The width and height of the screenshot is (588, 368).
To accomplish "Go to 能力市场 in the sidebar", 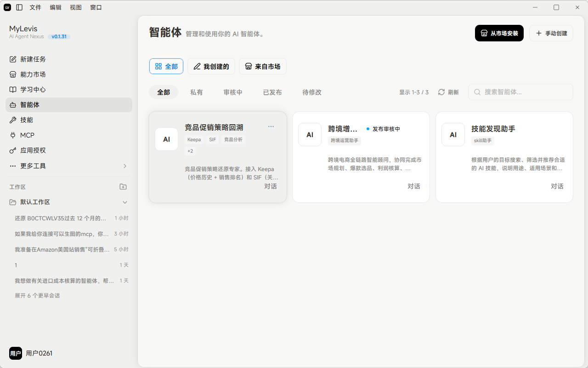I will (69, 75).
